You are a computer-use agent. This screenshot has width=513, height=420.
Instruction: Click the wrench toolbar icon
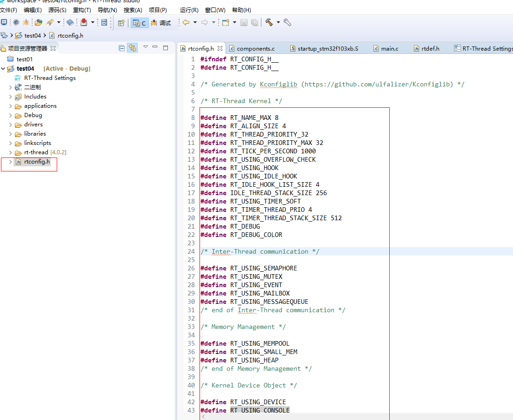[287, 22]
